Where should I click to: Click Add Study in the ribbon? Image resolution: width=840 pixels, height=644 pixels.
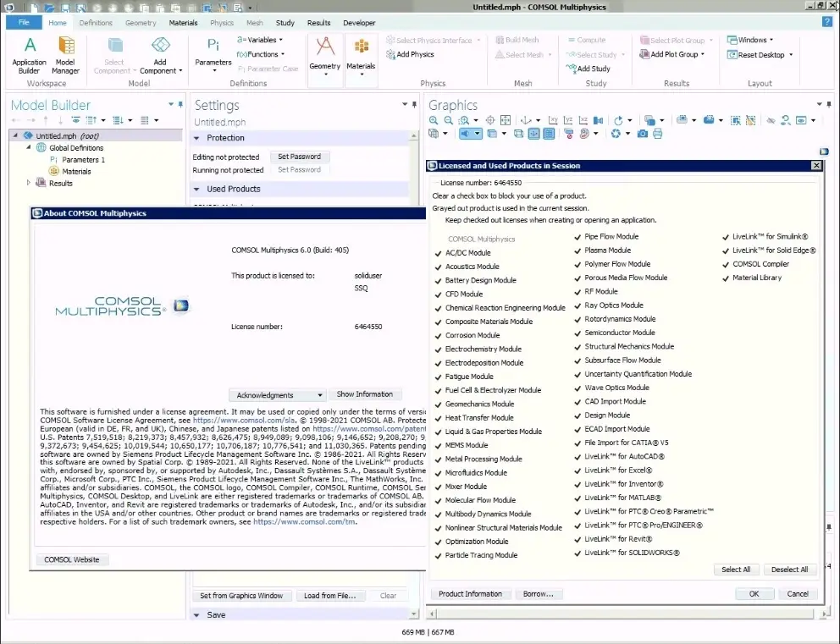[589, 69]
